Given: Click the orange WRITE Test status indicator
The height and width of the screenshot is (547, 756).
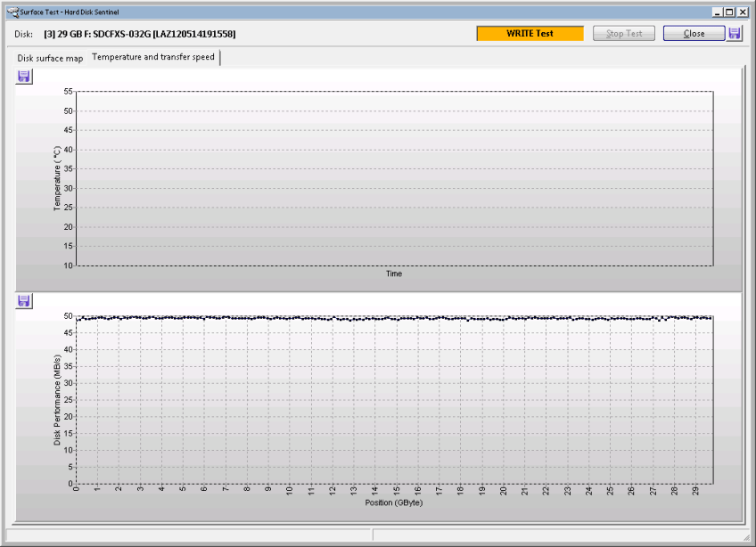Looking at the screenshot, I should 530,33.
